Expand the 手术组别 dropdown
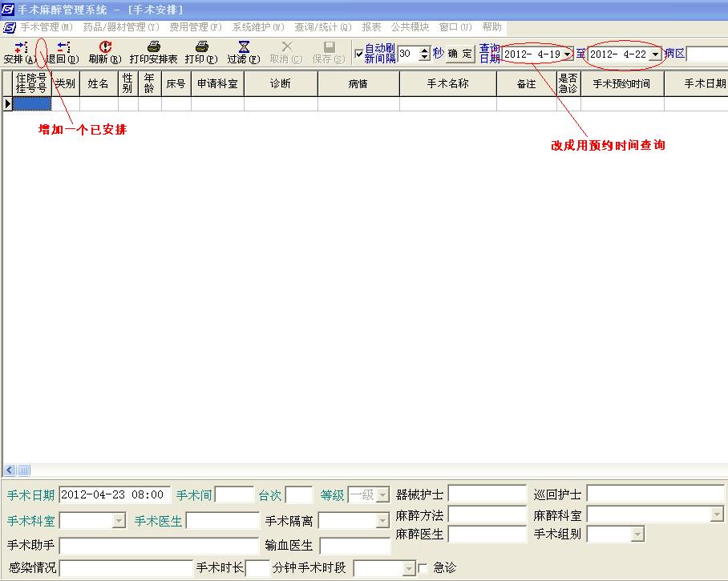Viewport: 728px width, 581px height. tap(638, 535)
